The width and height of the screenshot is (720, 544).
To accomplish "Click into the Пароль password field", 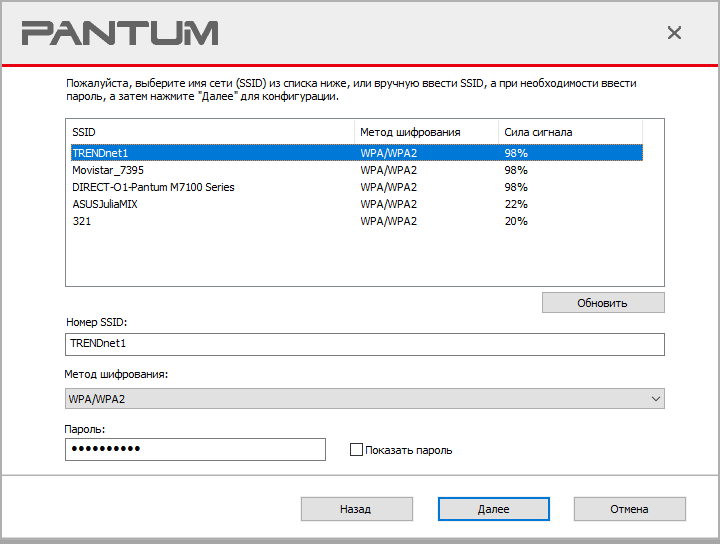I will click(x=195, y=449).
